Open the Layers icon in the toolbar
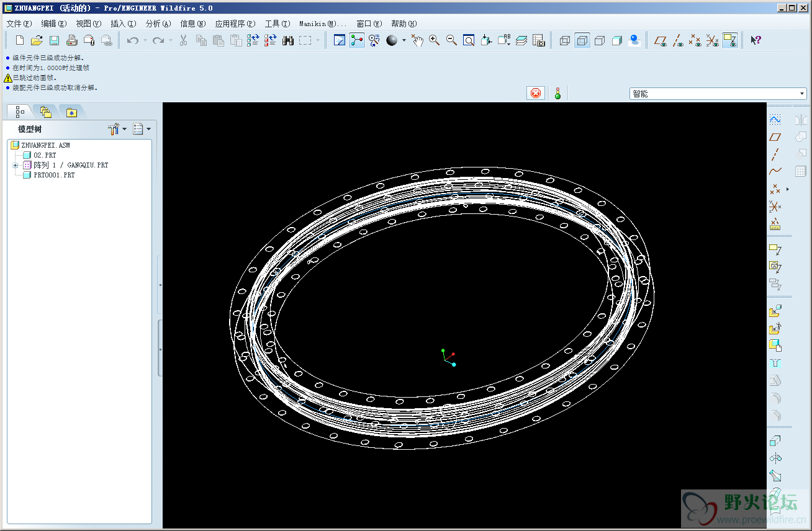 point(521,40)
